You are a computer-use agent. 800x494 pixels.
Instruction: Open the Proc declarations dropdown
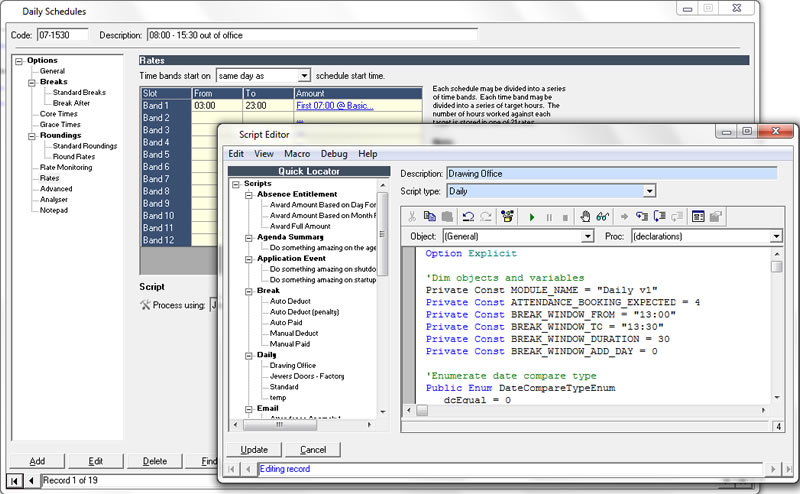coord(775,237)
